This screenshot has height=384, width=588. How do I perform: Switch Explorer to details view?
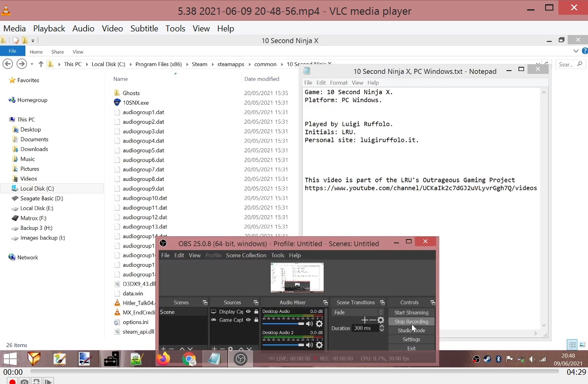(572, 345)
